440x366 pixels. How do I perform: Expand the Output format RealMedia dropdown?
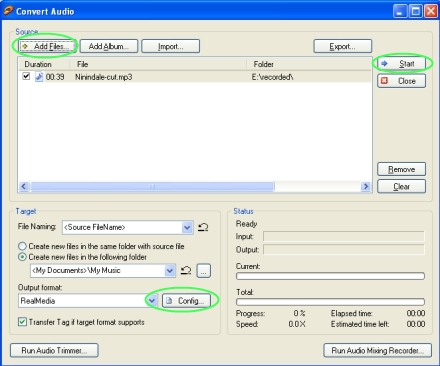coord(152,301)
